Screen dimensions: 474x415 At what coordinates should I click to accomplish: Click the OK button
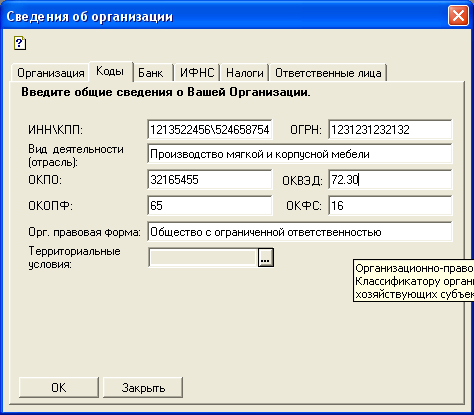[59, 387]
